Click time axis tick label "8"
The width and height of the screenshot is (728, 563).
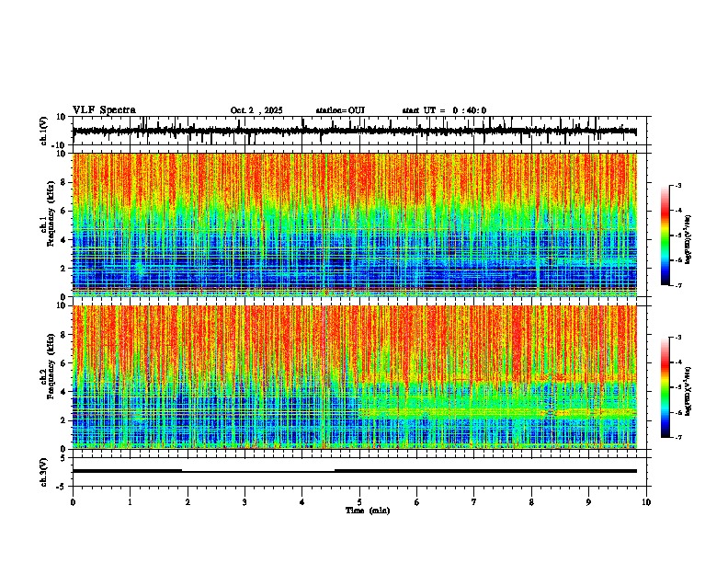pos(531,502)
